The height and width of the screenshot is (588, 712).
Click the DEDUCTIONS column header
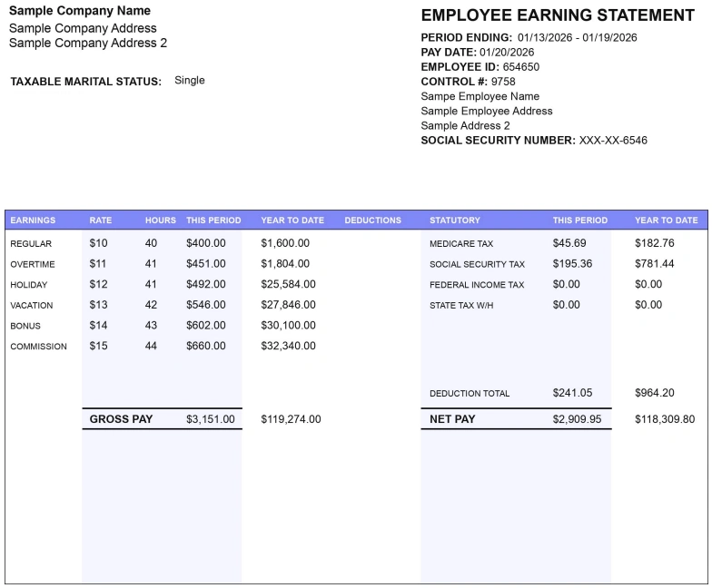coord(372,220)
